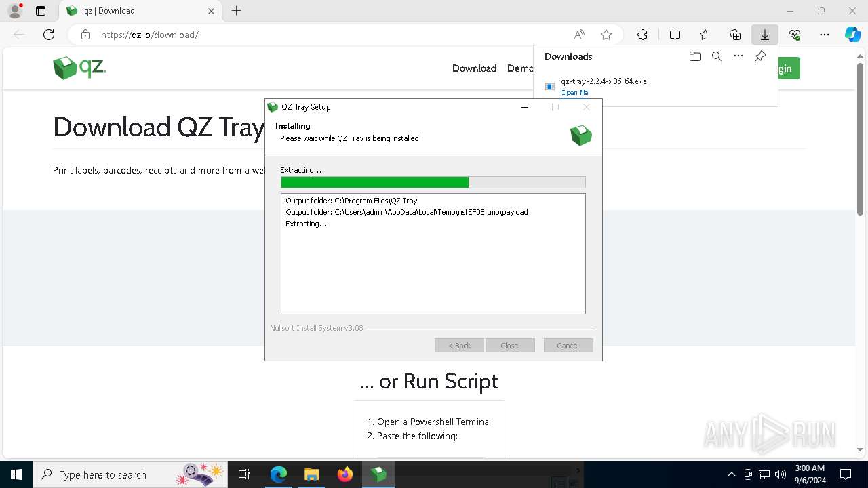Click the QZ Tray Setup title icon
Screen dimensions: 868x488
273,107
